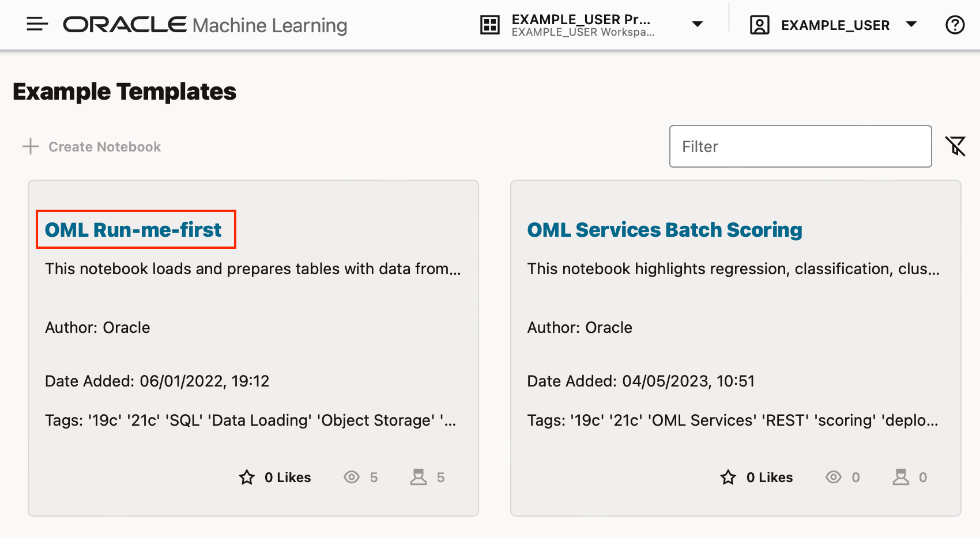The width and height of the screenshot is (980, 538).
Task: Click Author: Oracle on Batch Scoring card
Action: pyautogui.click(x=580, y=328)
